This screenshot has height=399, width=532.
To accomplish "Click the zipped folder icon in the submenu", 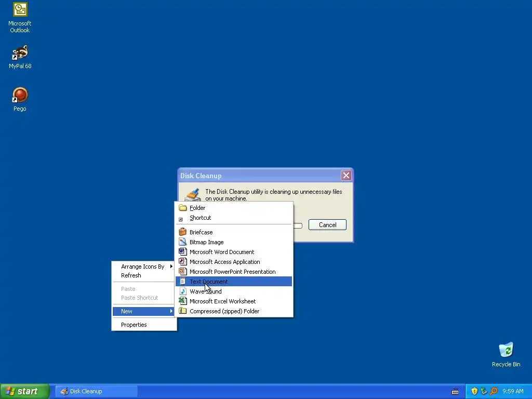I will click(x=182, y=311).
